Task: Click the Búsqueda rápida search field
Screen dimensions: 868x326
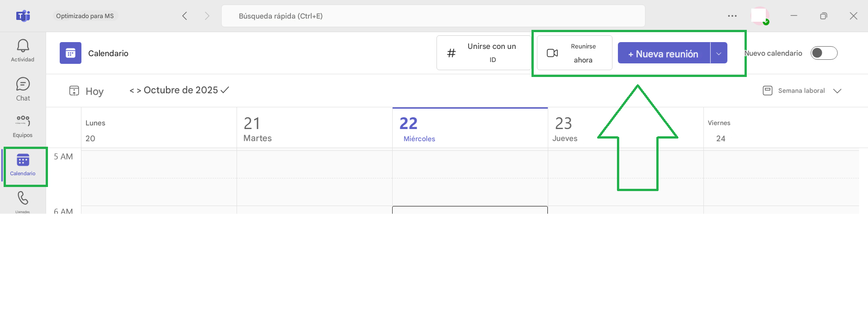Action: [x=433, y=16]
